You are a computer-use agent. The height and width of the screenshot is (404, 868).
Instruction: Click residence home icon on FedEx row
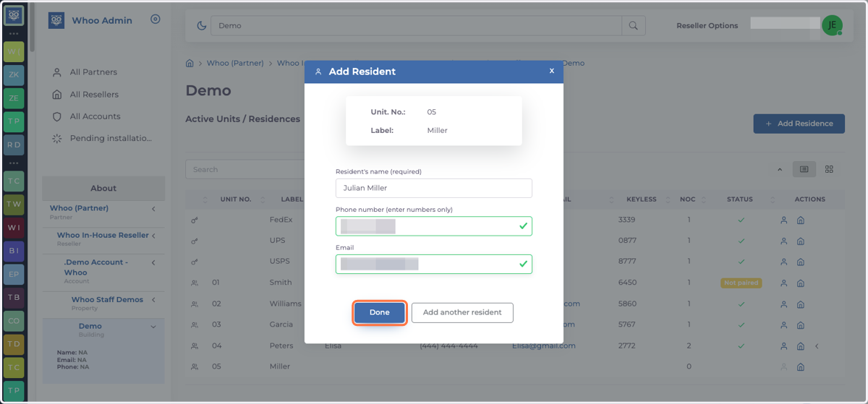[x=801, y=220]
